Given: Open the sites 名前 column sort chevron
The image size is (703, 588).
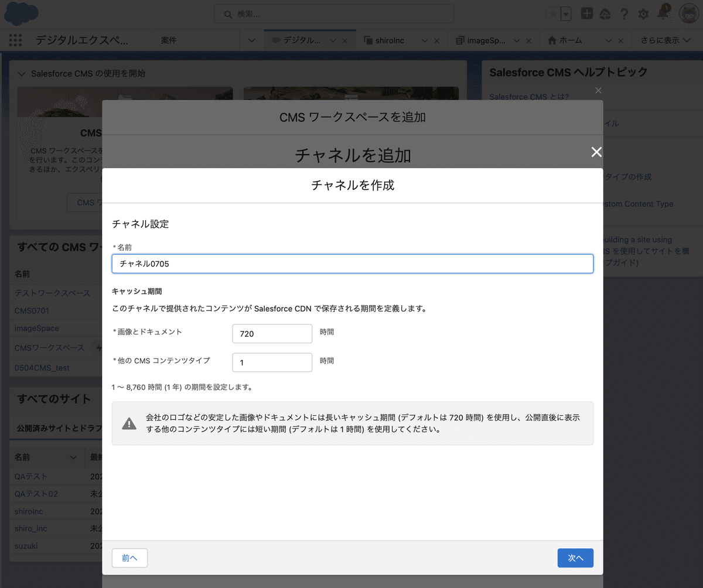Looking at the screenshot, I should [73, 457].
